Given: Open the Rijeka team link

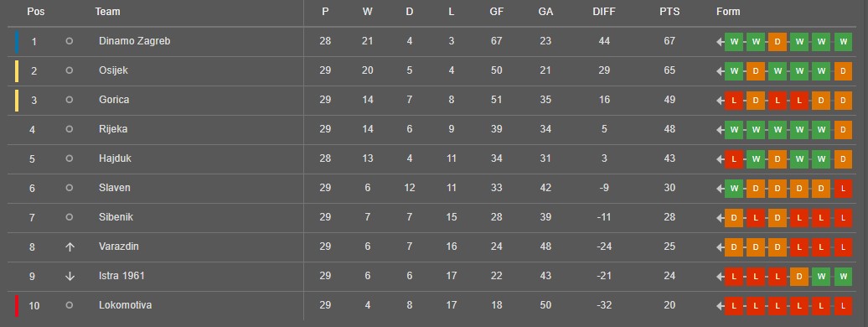Looking at the screenshot, I should tap(113, 129).
